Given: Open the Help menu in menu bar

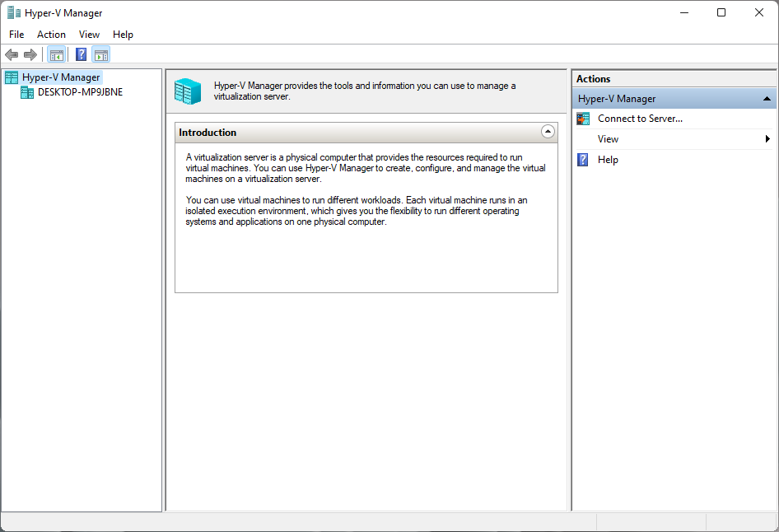Looking at the screenshot, I should [123, 35].
